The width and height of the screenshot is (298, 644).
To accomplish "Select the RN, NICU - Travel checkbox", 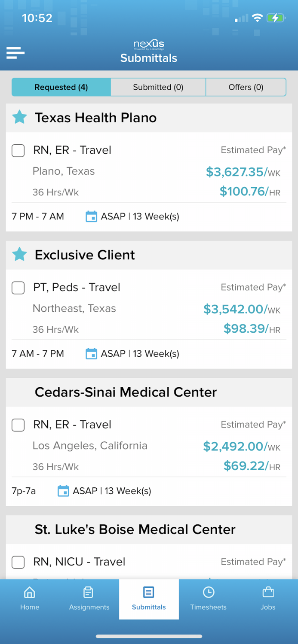I will [x=18, y=562].
